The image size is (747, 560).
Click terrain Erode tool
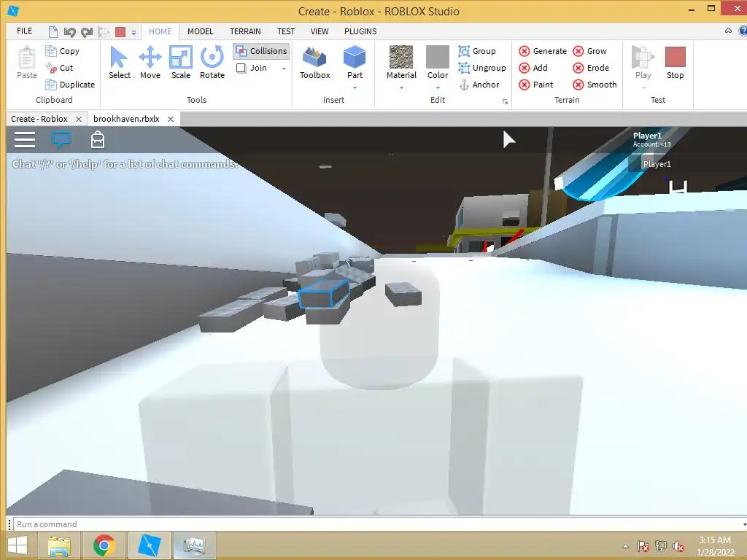[x=591, y=68]
